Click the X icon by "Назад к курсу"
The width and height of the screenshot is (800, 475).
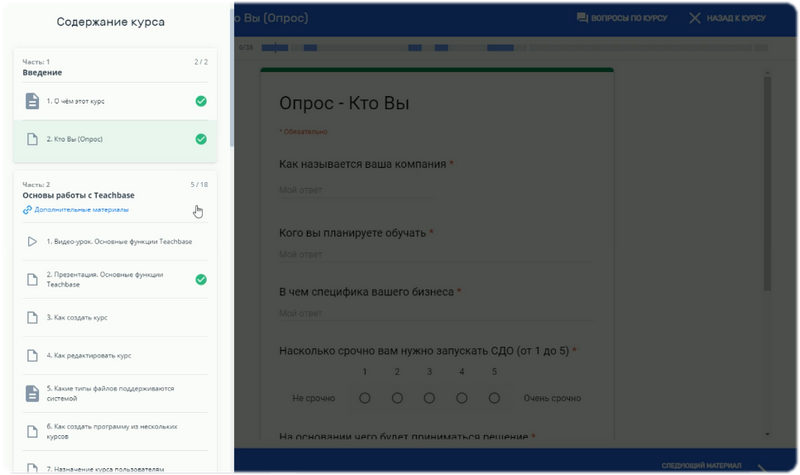click(694, 18)
